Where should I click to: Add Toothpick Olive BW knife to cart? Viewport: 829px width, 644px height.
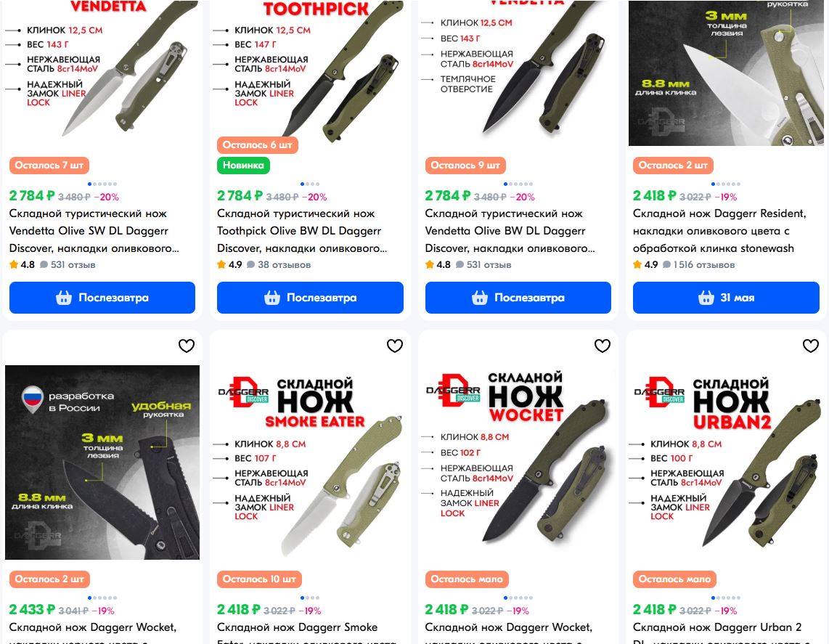tap(310, 298)
